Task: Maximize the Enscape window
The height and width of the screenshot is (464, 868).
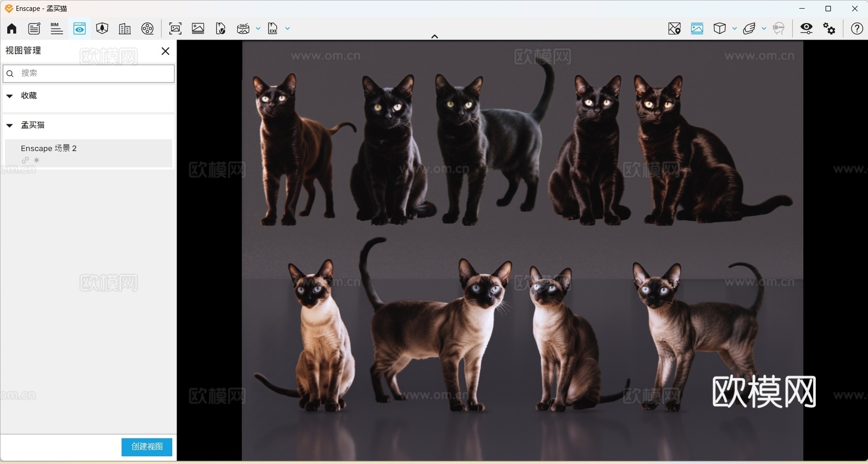Action: [828, 9]
